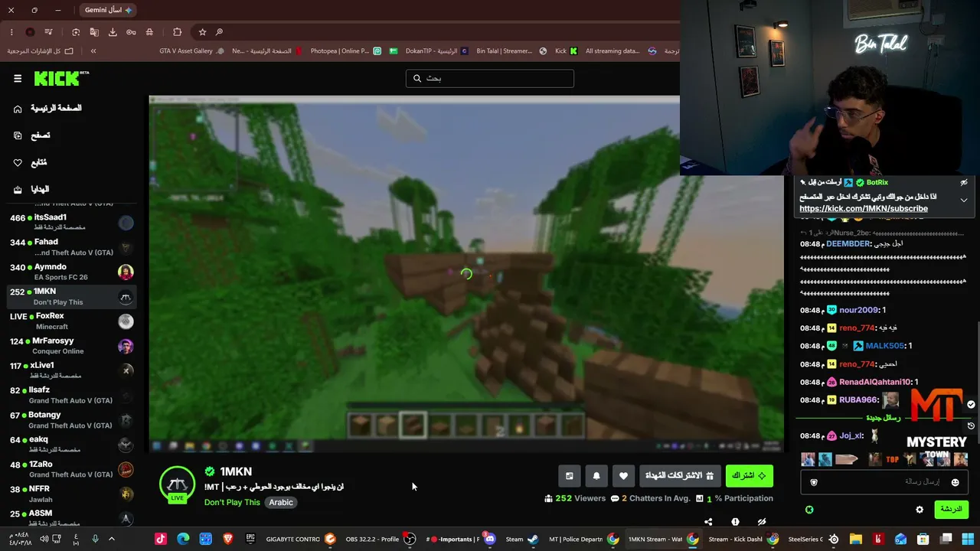Screen dimensions: 980x551
Task: Open the كل الإشارات المرجعية bookmarks folder
Action: [40, 51]
